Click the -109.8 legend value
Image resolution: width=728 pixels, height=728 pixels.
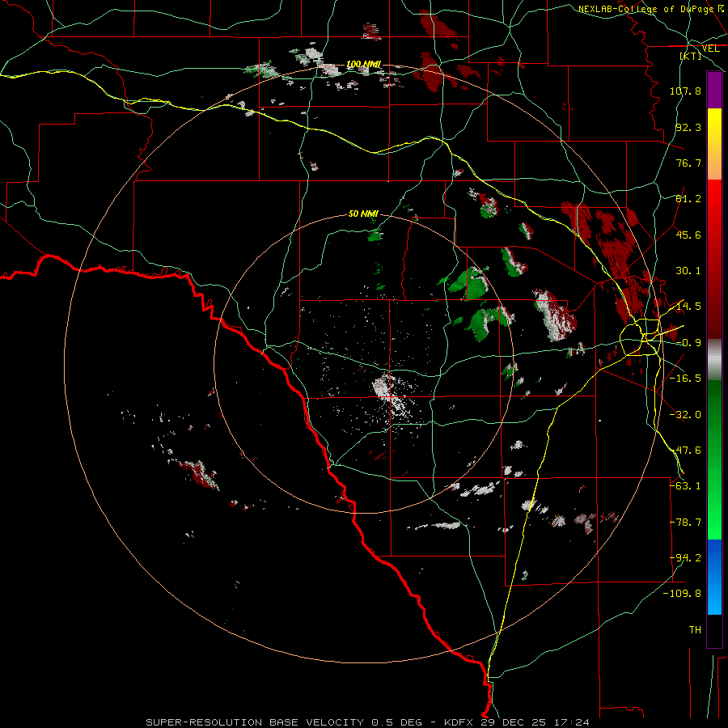[682, 594]
